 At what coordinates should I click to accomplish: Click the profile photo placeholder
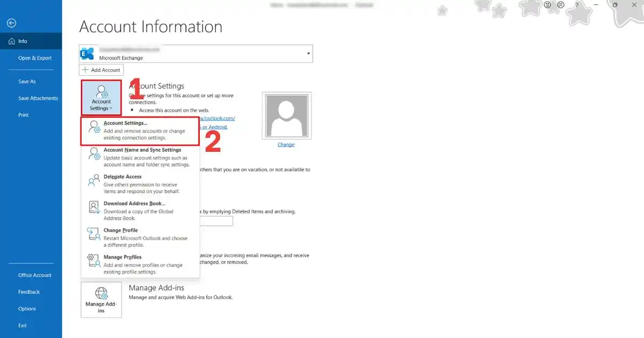click(287, 115)
